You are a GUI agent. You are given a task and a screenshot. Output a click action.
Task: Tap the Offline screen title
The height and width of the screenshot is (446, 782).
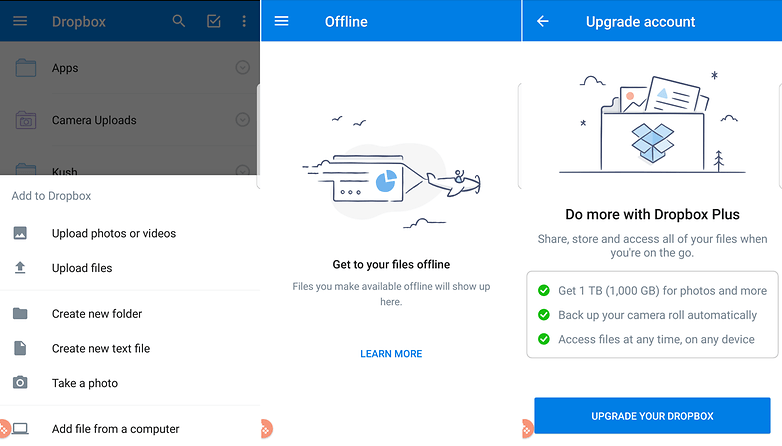click(346, 21)
